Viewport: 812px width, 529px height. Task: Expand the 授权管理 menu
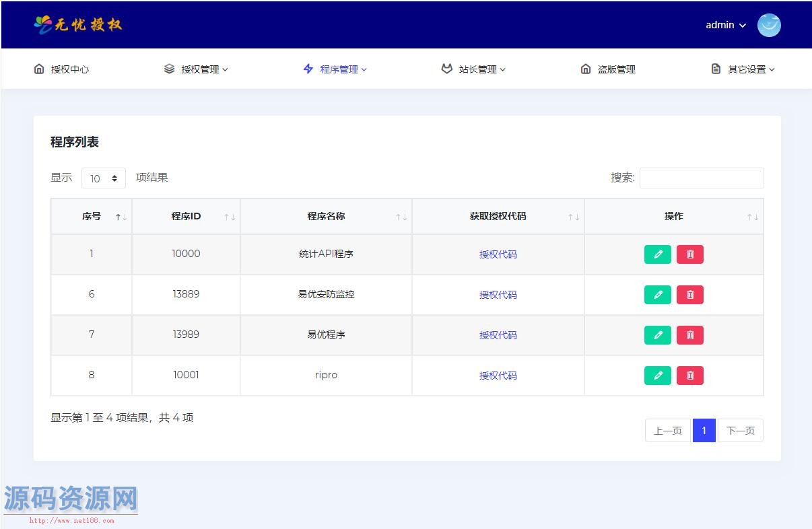point(205,69)
